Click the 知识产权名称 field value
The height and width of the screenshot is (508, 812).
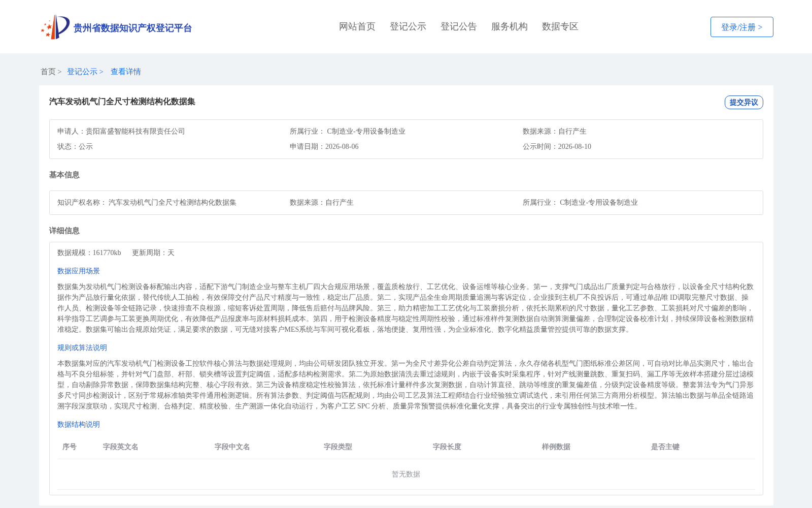point(173,202)
